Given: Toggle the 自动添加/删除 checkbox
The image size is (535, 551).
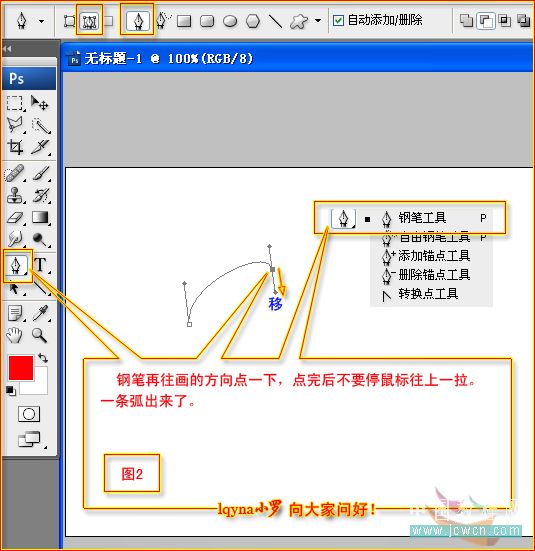Looking at the screenshot, I should [338, 20].
